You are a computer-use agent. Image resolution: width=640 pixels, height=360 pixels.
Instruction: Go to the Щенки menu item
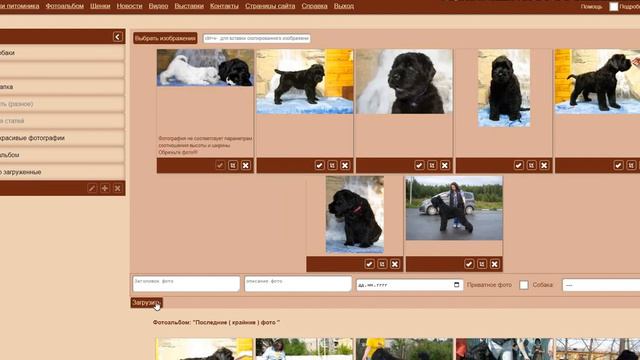[x=100, y=6]
